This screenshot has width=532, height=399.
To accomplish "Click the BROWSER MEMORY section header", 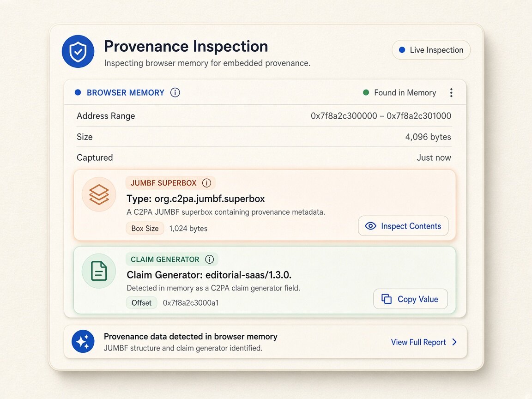I will [126, 93].
